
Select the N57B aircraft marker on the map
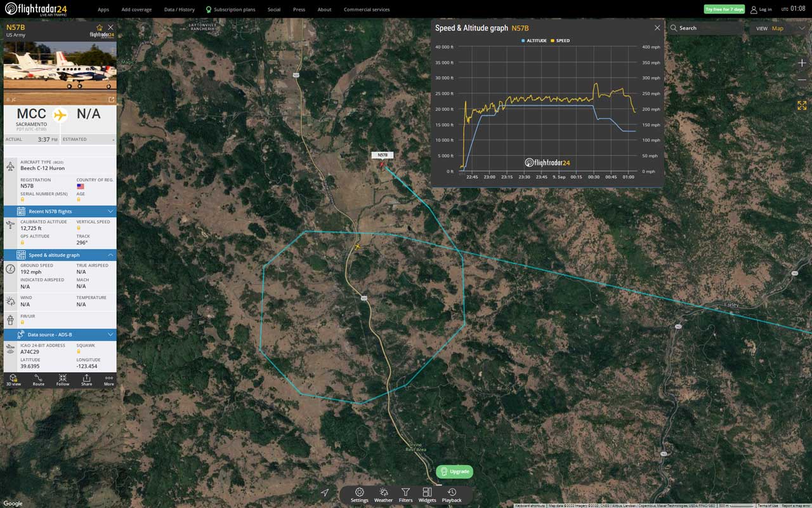tap(382, 164)
